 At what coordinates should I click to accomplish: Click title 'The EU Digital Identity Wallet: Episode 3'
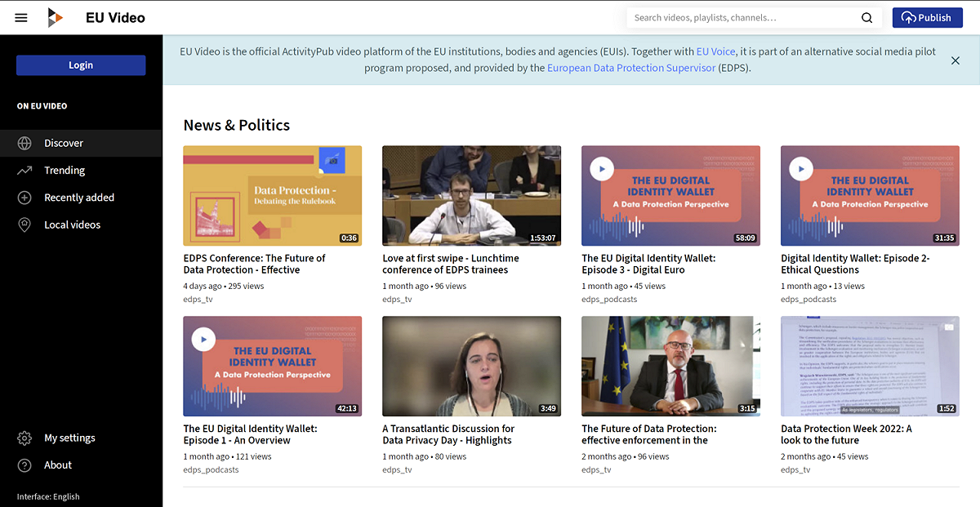648,264
